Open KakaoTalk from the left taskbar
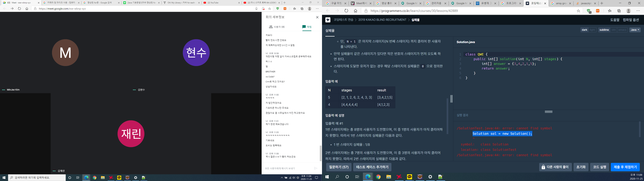Image resolution: width=644 pixels, height=181 pixels. 119,178
